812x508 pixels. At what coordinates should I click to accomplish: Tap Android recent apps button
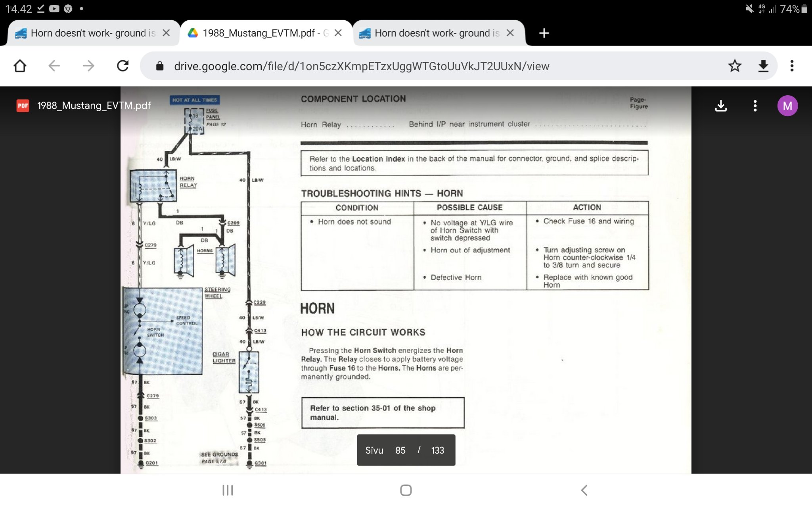click(228, 490)
